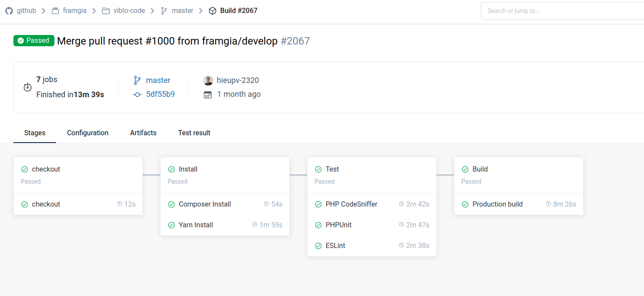Open the Artifacts tab
This screenshot has height=296, width=644.
coord(143,133)
